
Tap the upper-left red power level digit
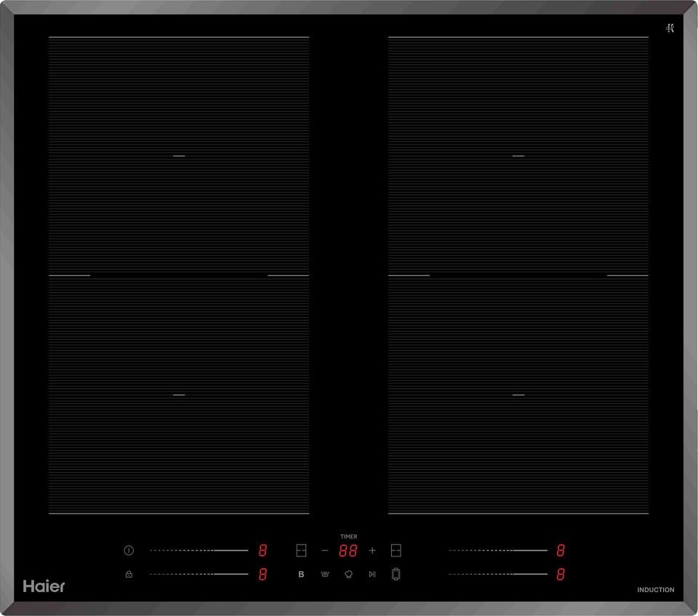click(263, 551)
